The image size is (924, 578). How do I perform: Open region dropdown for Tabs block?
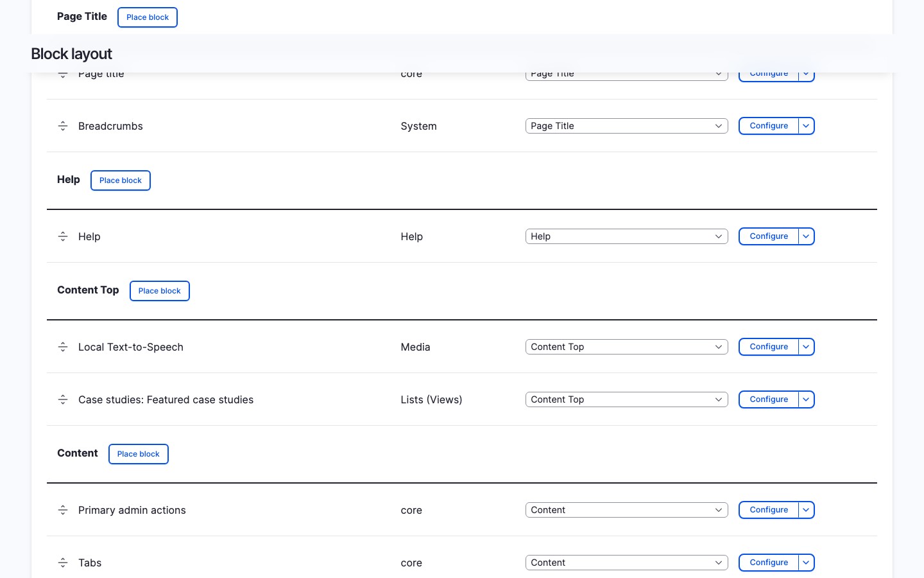pyautogui.click(x=626, y=563)
